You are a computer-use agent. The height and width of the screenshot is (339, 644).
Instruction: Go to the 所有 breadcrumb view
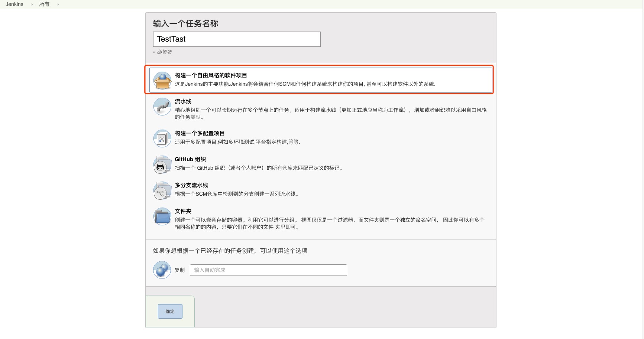(44, 4)
